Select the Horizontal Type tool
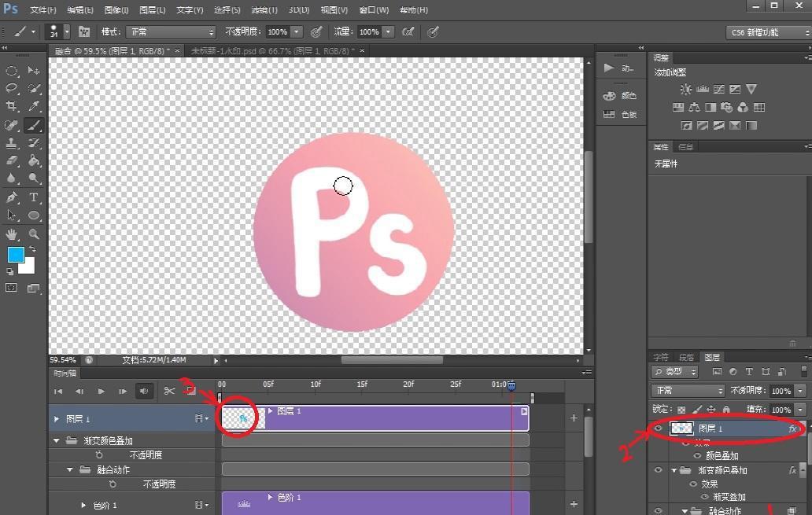This screenshot has height=515, width=812. point(34,197)
